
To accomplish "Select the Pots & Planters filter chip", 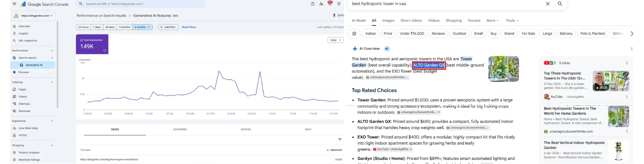I will (x=592, y=33).
